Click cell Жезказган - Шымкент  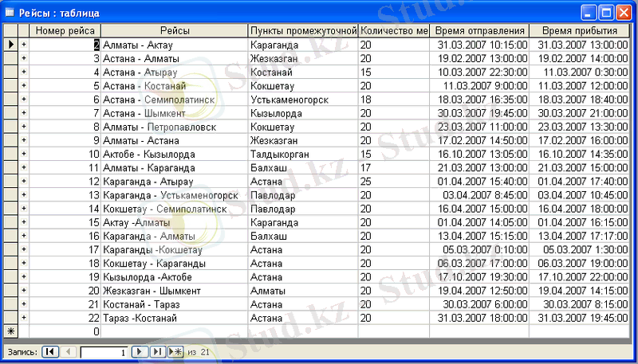pos(175,291)
